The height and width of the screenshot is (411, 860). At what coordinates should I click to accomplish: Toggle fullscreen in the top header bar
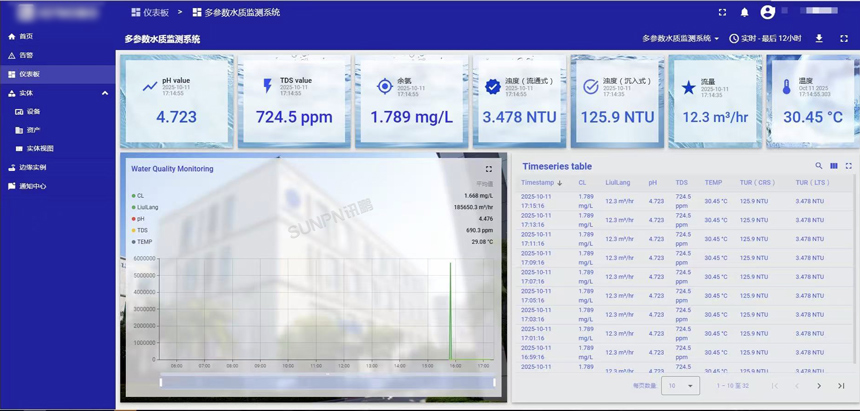[722, 12]
